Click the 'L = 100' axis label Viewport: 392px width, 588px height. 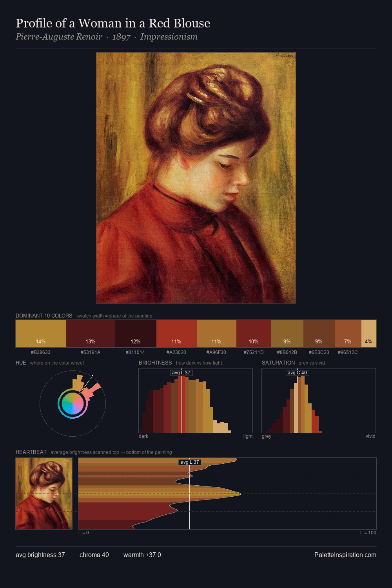368,533
